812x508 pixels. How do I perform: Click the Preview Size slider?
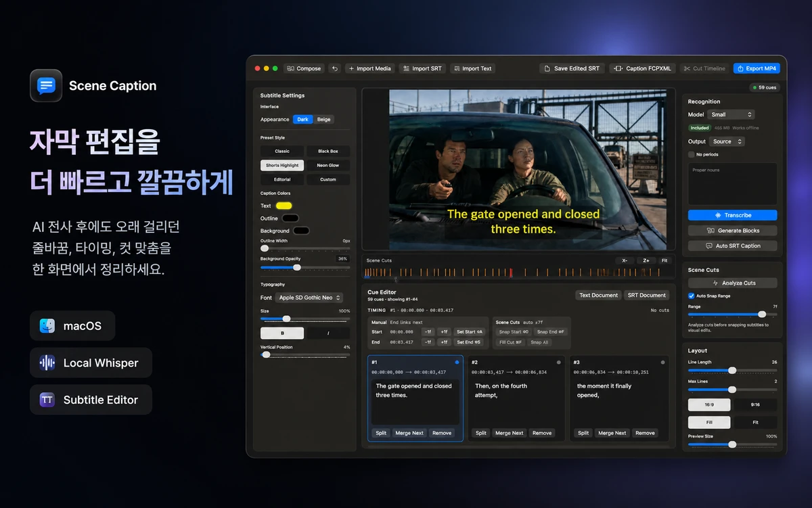(732, 444)
